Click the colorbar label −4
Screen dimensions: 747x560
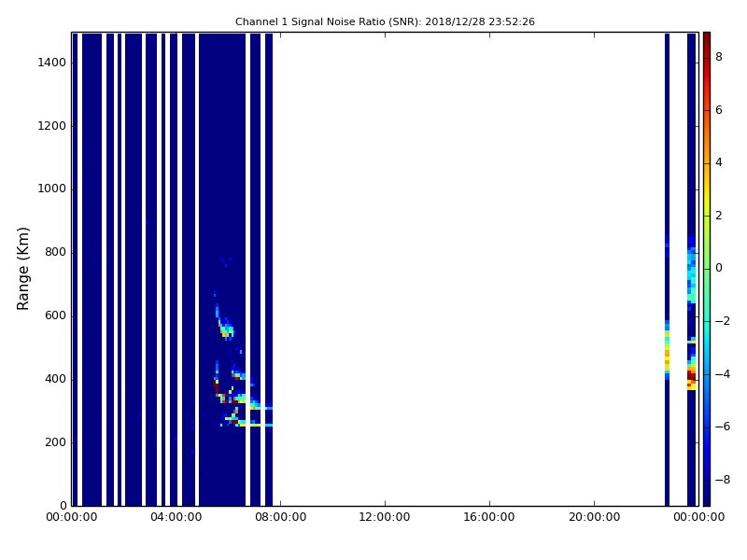click(722, 374)
